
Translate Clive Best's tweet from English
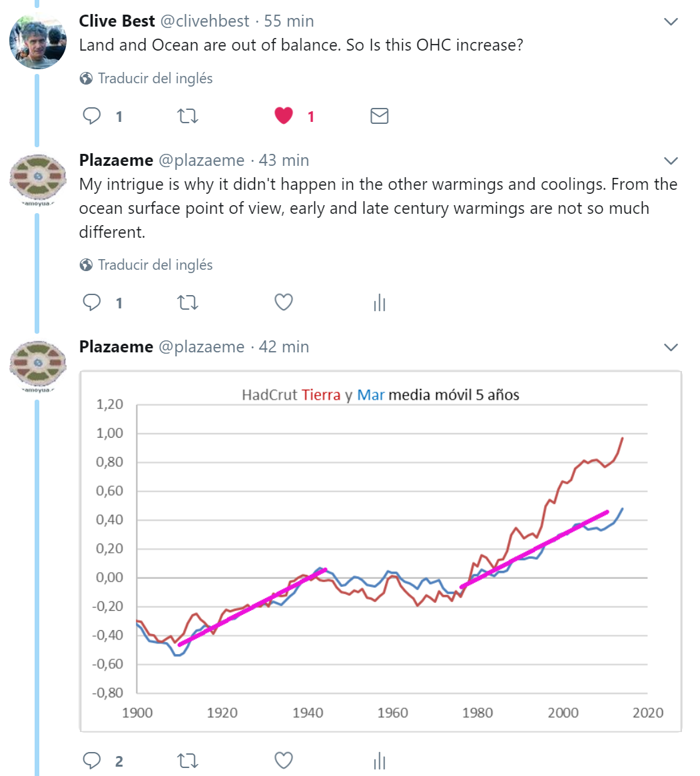tap(155, 79)
